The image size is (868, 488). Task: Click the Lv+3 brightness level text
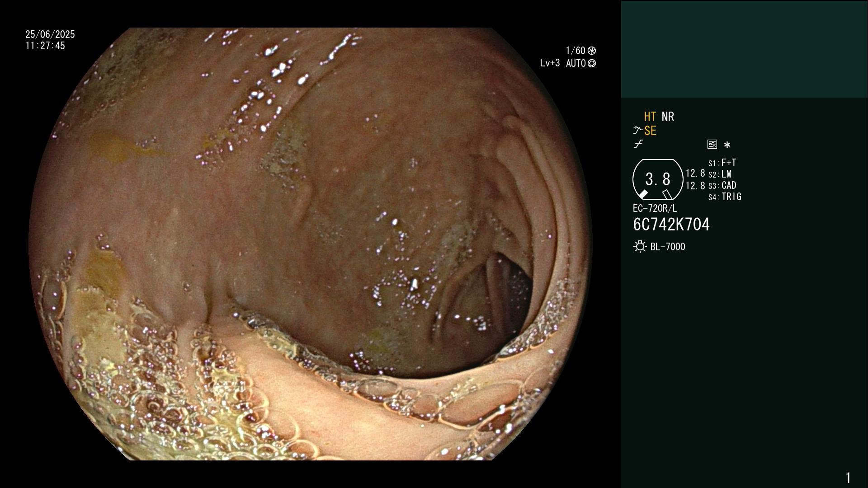pyautogui.click(x=550, y=63)
